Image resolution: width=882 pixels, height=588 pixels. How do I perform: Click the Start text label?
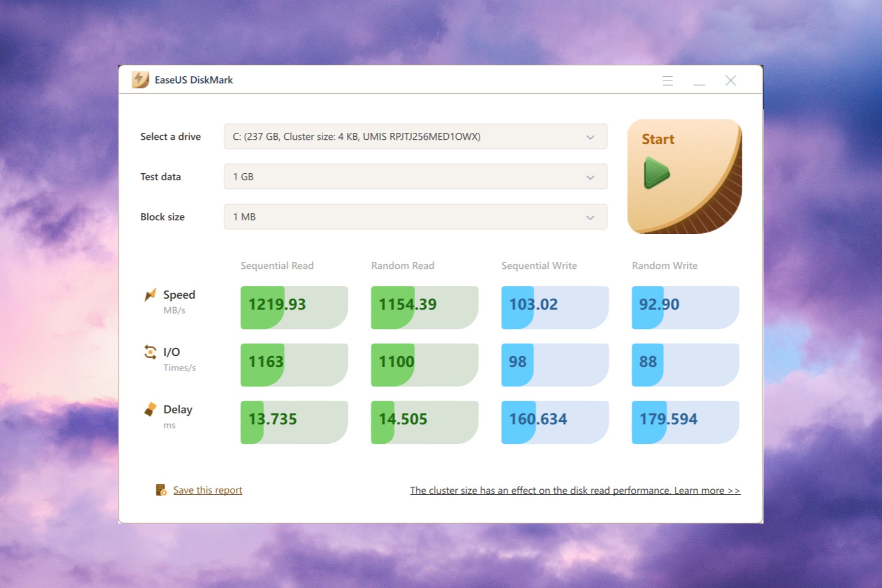coord(658,139)
